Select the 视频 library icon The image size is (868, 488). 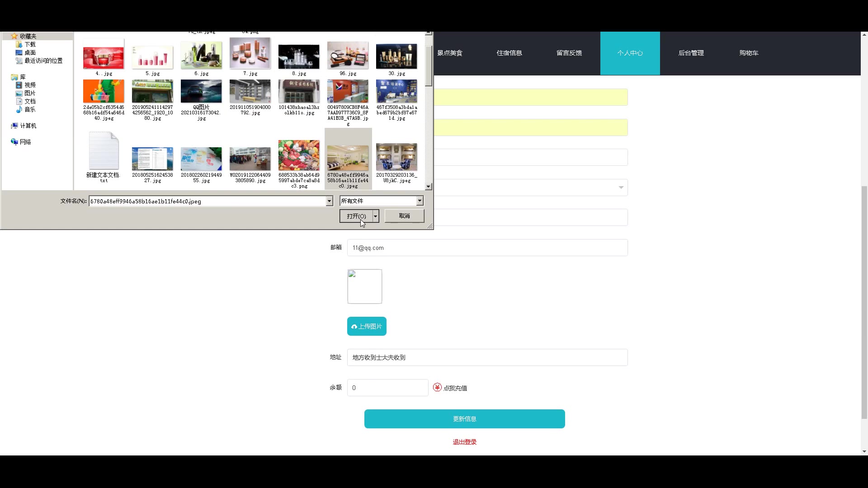click(19, 85)
